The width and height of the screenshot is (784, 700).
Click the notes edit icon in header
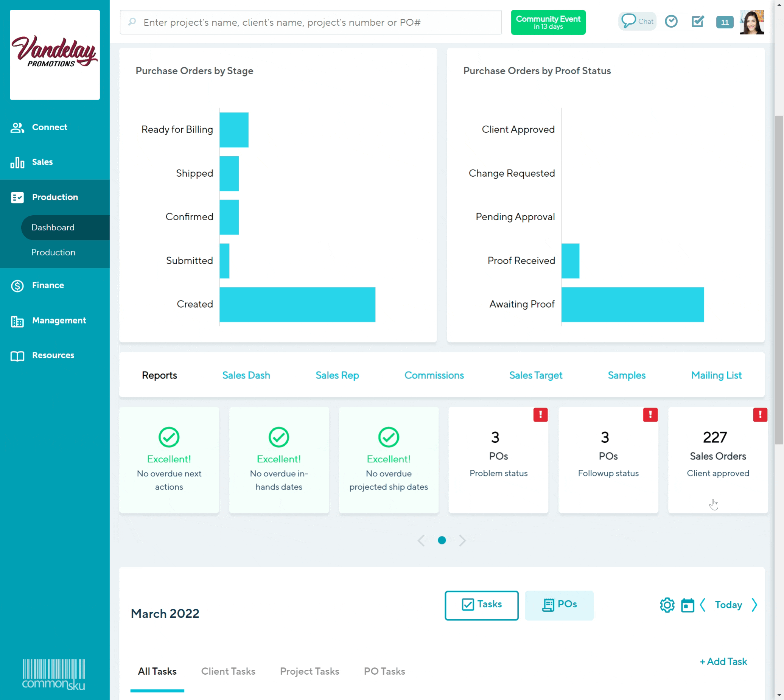697,21
